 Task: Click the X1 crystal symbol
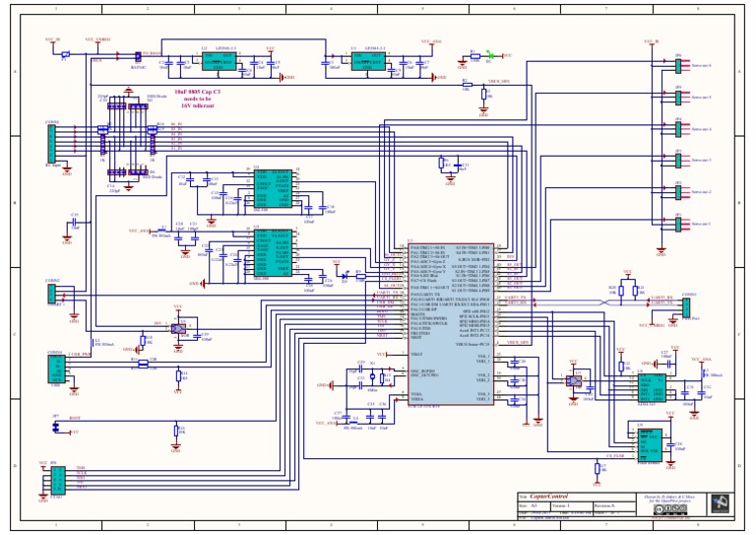[x=372, y=376]
